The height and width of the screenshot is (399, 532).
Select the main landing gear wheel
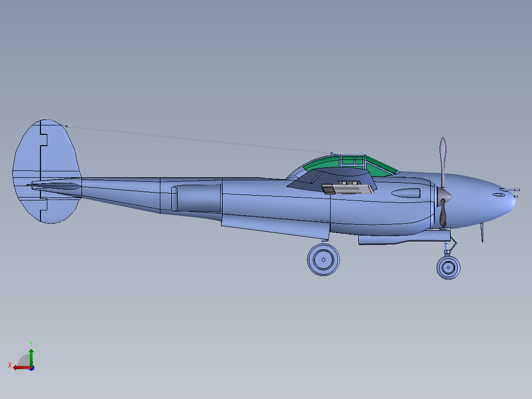pyautogui.click(x=323, y=260)
